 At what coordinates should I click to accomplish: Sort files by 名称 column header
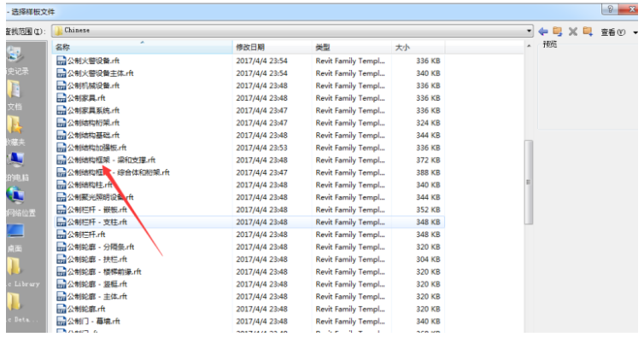pyautogui.click(x=143, y=47)
